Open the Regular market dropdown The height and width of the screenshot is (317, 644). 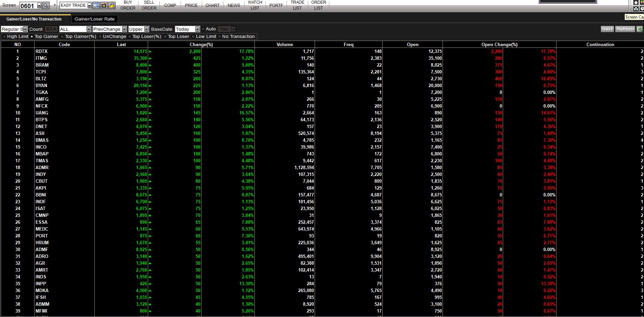click(25, 29)
